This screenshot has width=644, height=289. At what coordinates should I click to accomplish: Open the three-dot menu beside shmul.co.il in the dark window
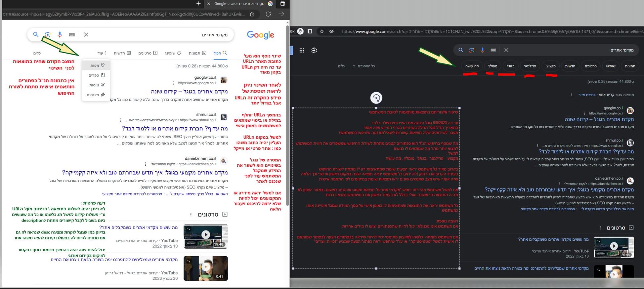point(537,145)
